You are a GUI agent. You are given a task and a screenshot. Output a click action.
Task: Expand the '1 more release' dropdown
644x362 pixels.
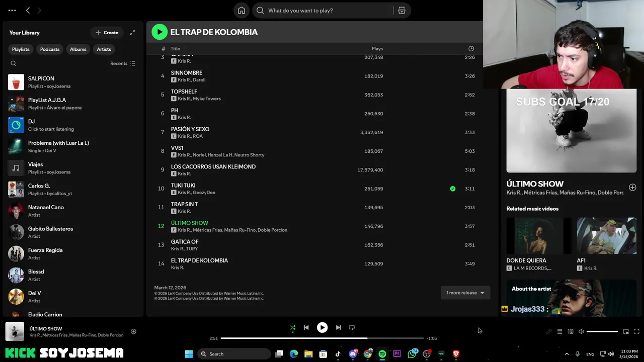coord(465,293)
